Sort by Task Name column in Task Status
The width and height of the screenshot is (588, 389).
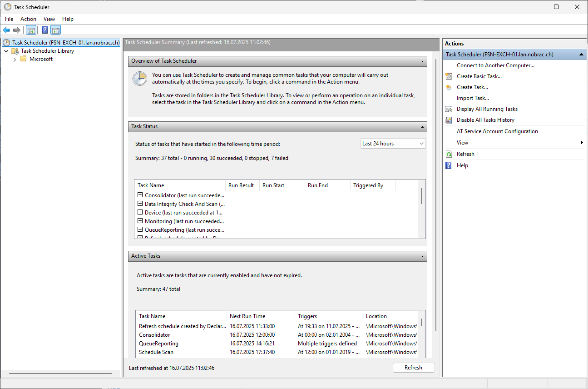(180, 185)
